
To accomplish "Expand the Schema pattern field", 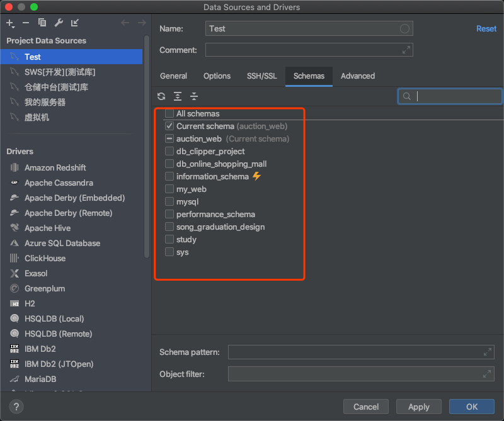I will point(488,352).
